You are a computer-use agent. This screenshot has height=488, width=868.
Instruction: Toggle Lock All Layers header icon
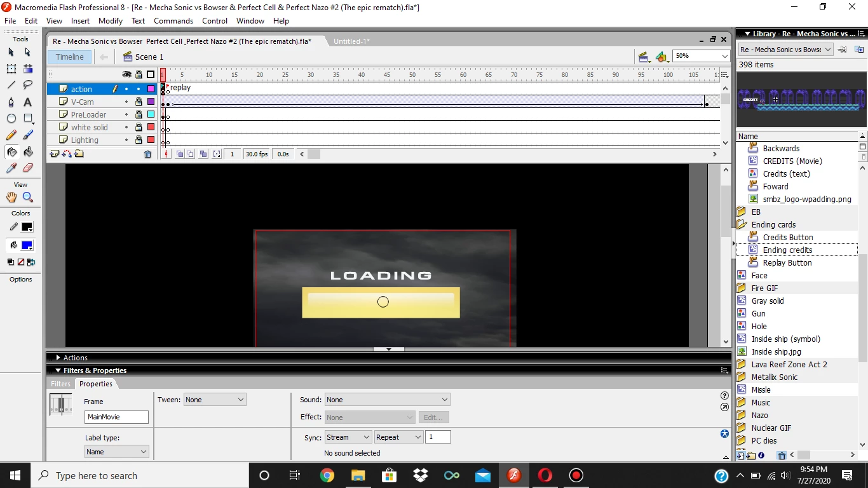coord(139,74)
